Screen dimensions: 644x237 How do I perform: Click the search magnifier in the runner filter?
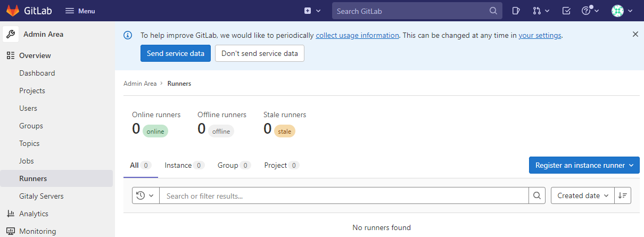pyautogui.click(x=537, y=196)
